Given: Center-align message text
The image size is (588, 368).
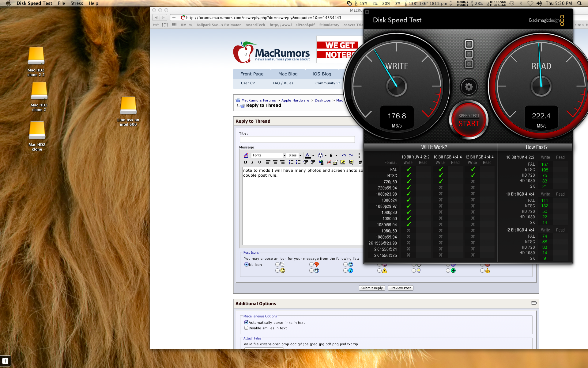Looking at the screenshot, I should click(x=275, y=162).
